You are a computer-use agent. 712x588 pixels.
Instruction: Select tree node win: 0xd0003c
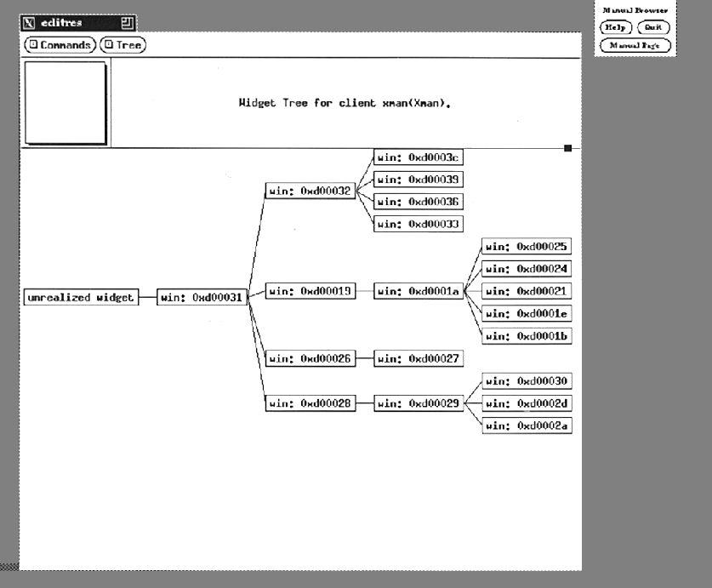419,157
